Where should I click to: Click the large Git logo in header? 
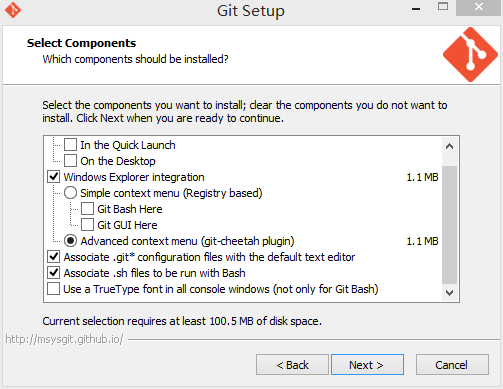tap(470, 54)
